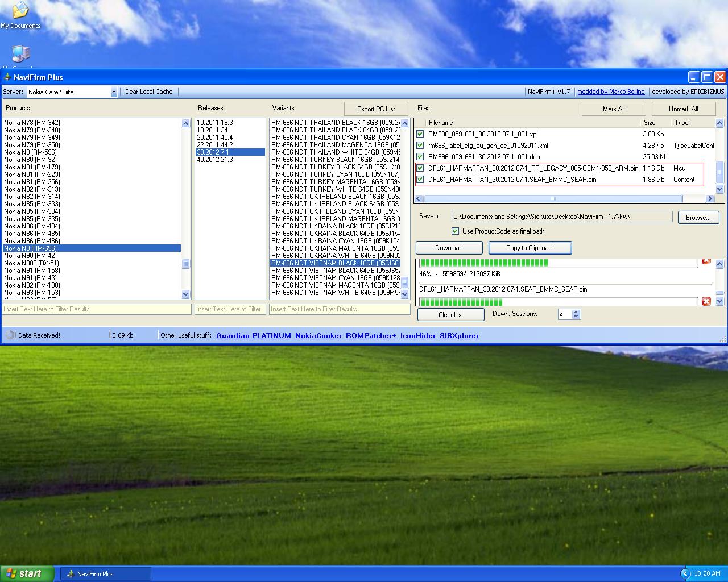The width and height of the screenshot is (728, 582).
Task: Open the Server dropdown list
Action: (114, 92)
